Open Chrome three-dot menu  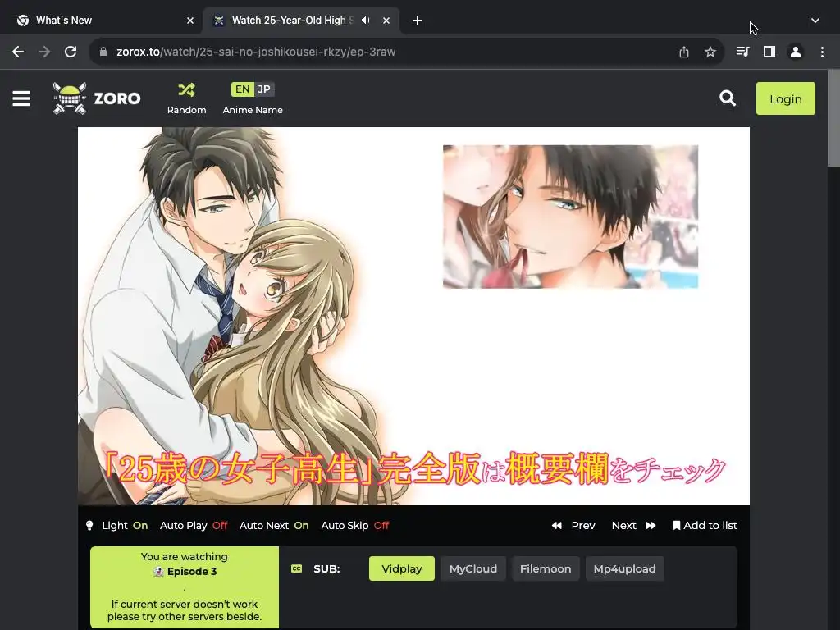[x=822, y=52]
